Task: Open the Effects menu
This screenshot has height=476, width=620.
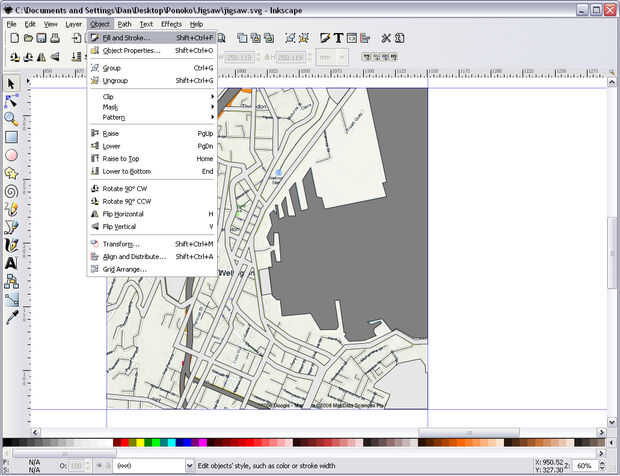Action: tap(171, 23)
